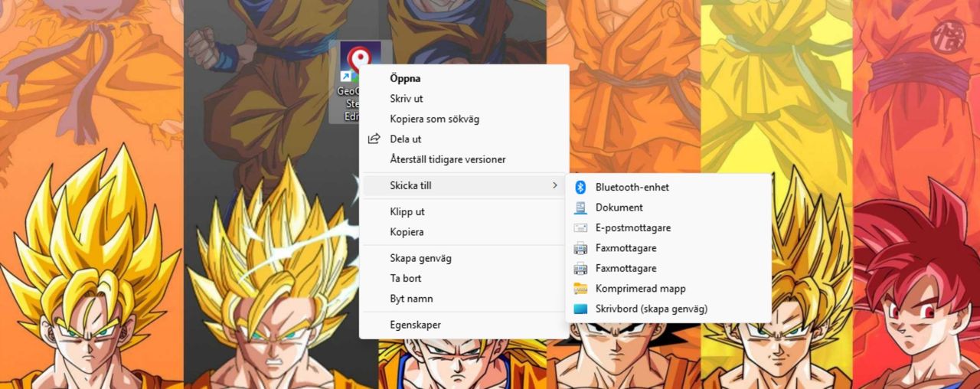This screenshot has width=980, height=389.
Task: Click Skapa genväg in the context menu
Action: click(x=464, y=258)
